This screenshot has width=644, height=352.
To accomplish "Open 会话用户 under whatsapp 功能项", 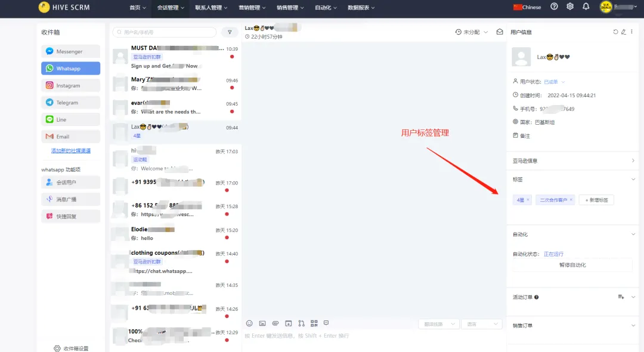I will coord(70,183).
